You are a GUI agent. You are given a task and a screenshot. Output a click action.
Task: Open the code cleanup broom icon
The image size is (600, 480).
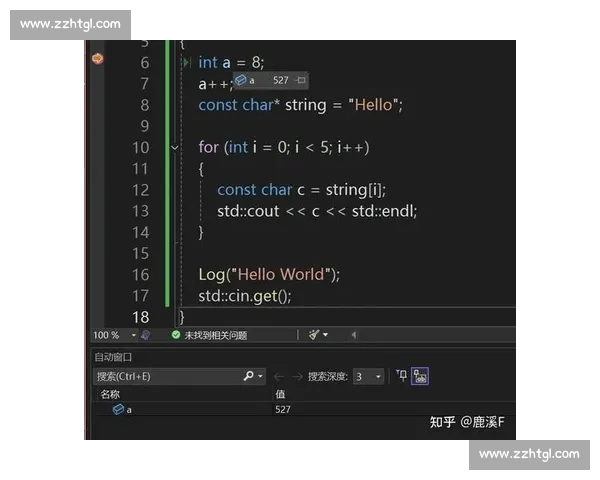[x=314, y=335]
